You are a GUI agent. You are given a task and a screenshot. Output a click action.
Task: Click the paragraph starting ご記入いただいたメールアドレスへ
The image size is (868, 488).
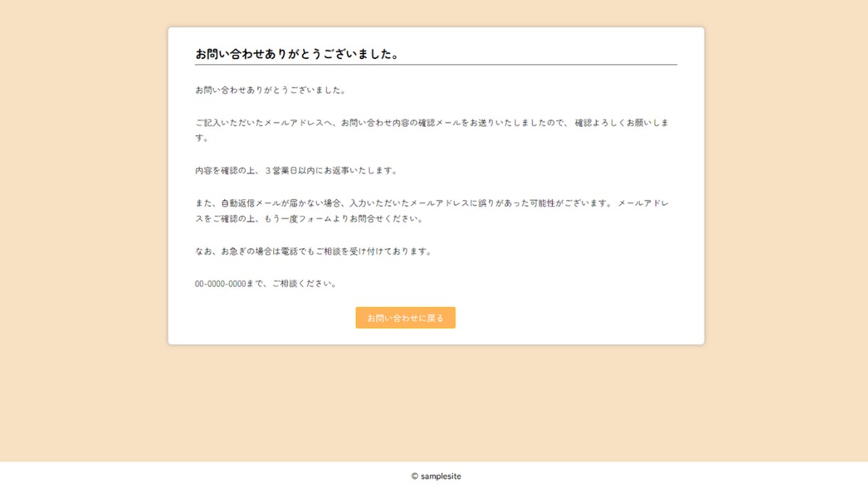tap(432, 131)
